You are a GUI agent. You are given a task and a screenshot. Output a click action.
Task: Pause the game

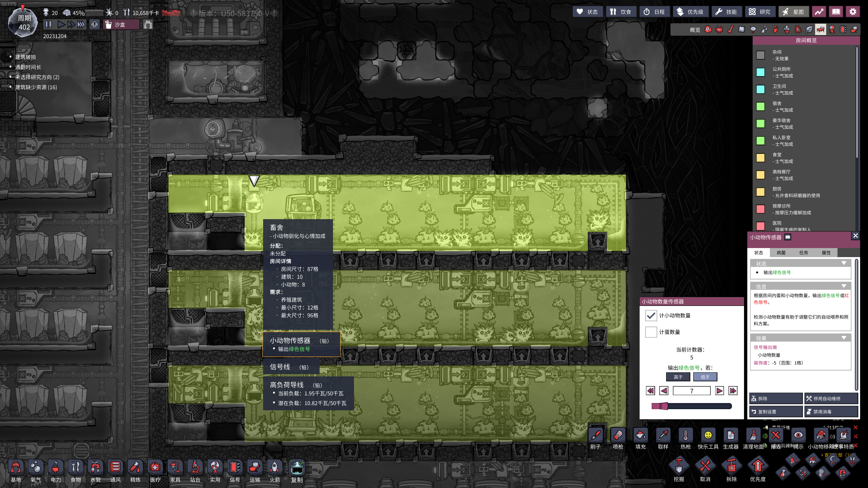(49, 25)
